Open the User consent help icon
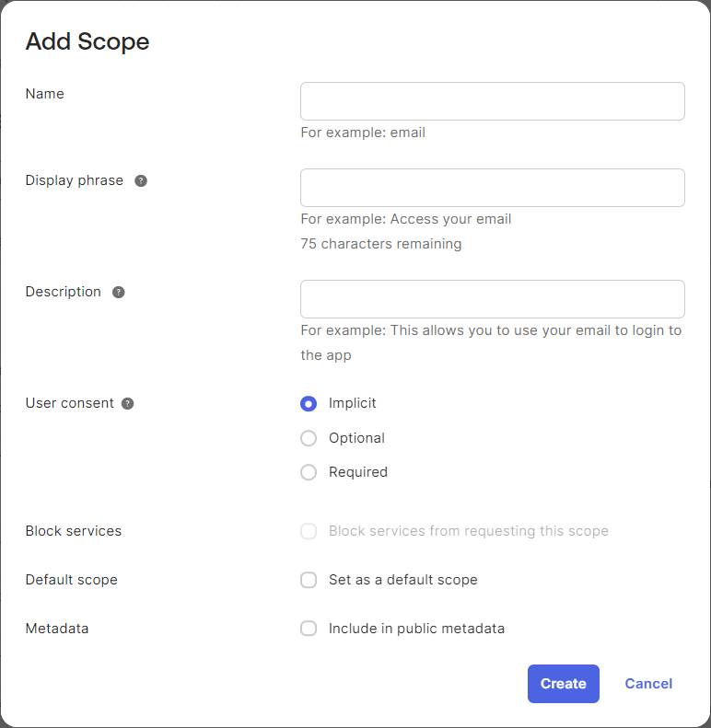This screenshot has width=711, height=728. point(128,403)
